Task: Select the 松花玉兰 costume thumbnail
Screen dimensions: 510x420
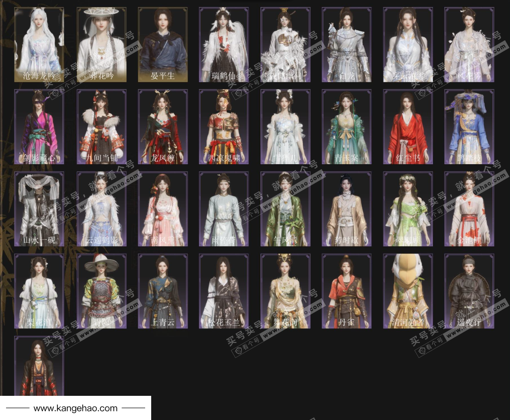Action: (224, 291)
